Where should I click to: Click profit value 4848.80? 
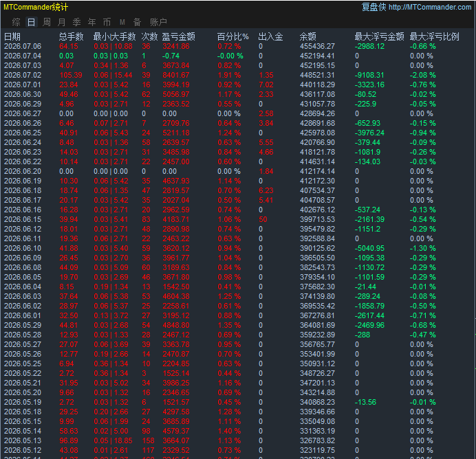tap(176, 325)
